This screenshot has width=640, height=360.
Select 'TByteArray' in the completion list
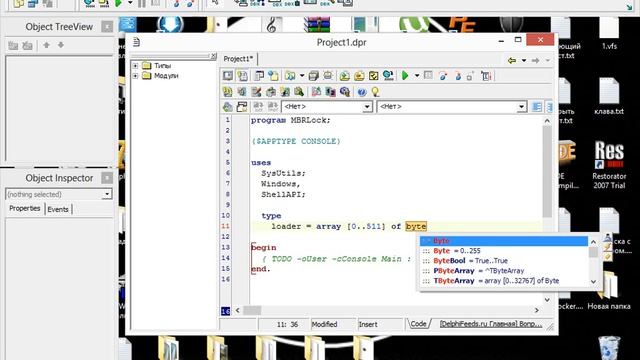(504, 281)
